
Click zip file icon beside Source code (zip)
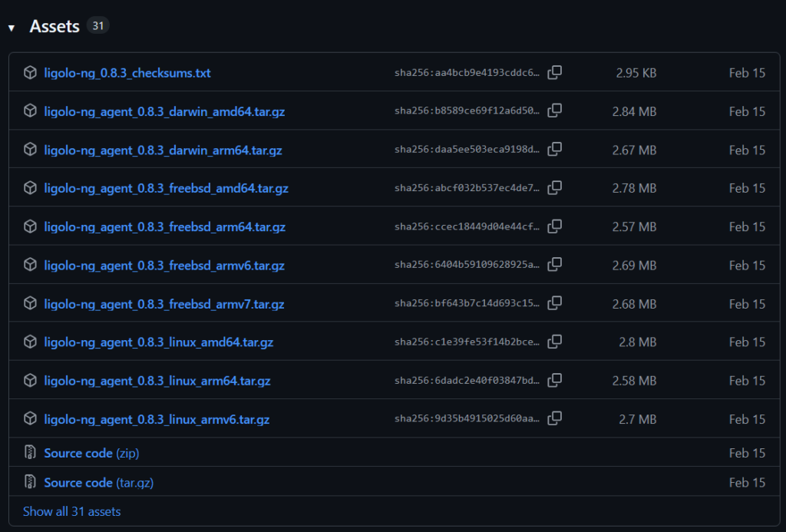click(30, 452)
